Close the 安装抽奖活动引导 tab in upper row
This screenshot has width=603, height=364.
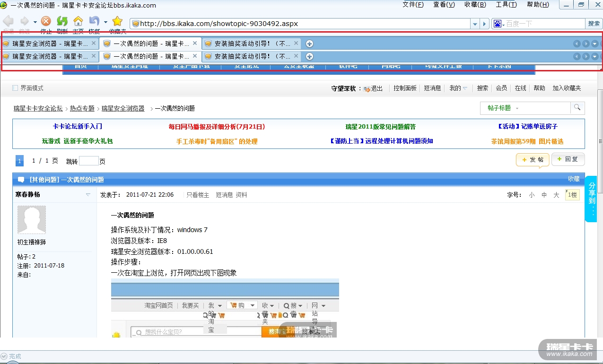[296, 43]
